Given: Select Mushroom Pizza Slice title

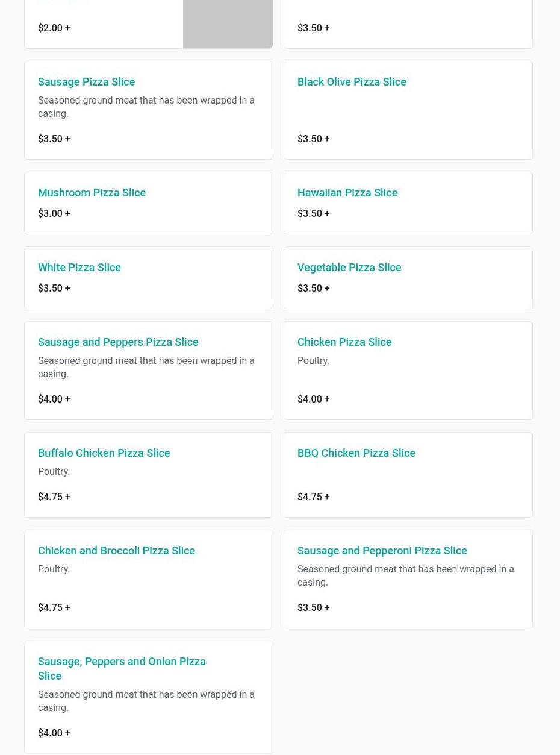Looking at the screenshot, I should point(92,193).
